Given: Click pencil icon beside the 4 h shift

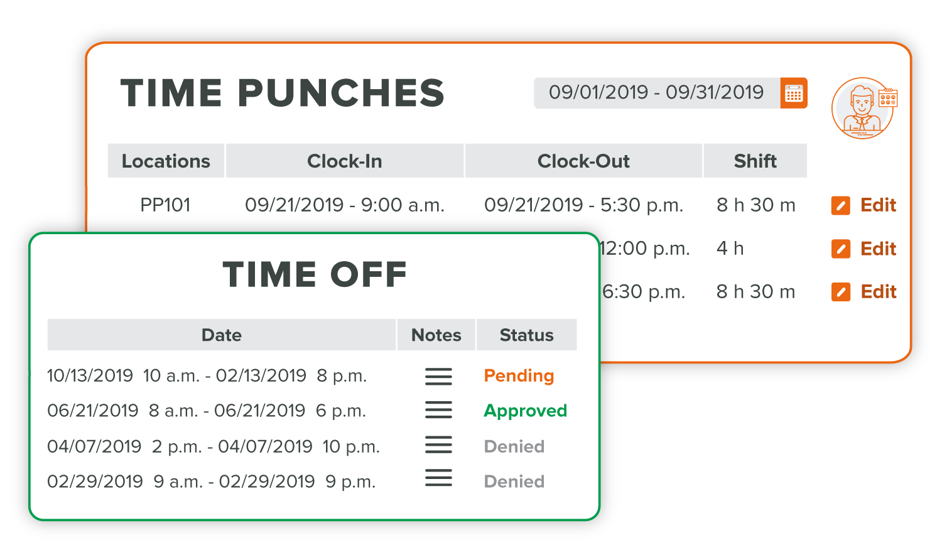Looking at the screenshot, I should coord(841,249).
